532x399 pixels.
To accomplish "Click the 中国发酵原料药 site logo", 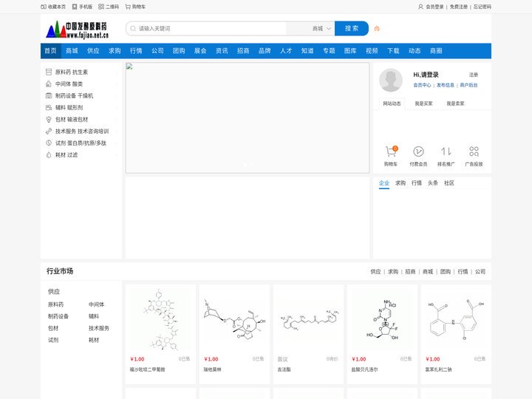I will point(78,30).
